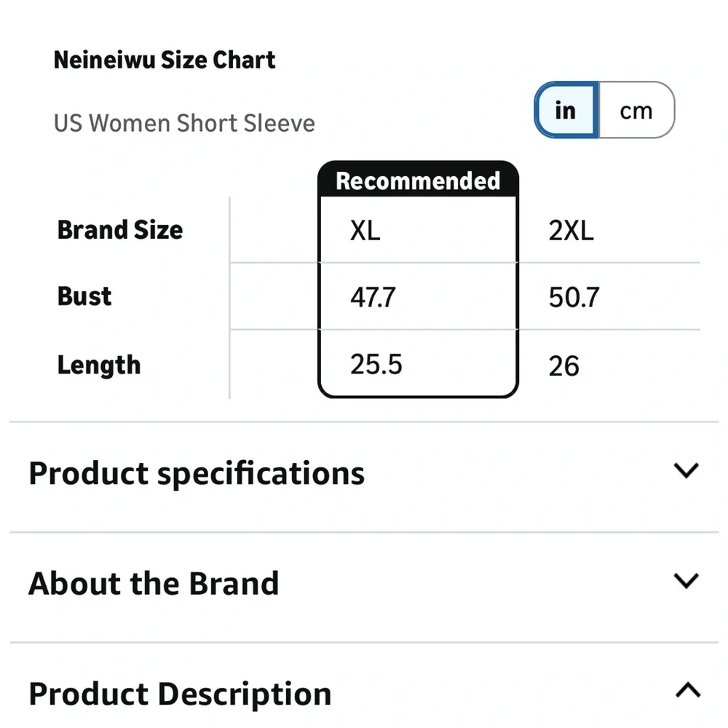Click the Brand Size row label
728x728 pixels.
click(120, 230)
